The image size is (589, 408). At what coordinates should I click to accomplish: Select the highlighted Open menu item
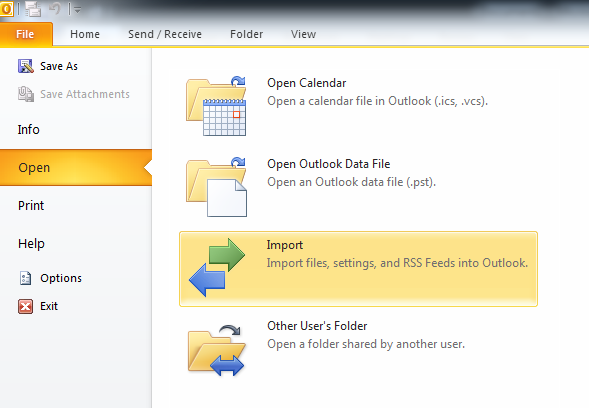point(76,168)
